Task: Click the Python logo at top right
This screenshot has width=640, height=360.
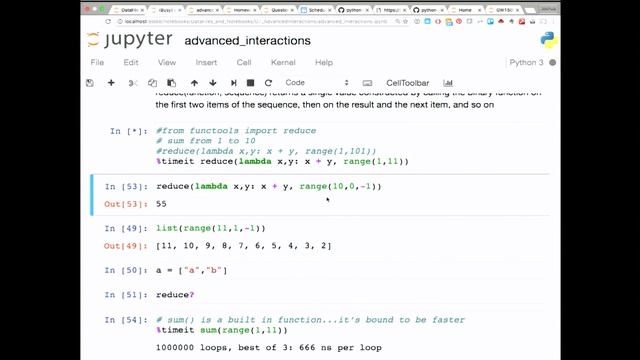Action: pyautogui.click(x=549, y=40)
